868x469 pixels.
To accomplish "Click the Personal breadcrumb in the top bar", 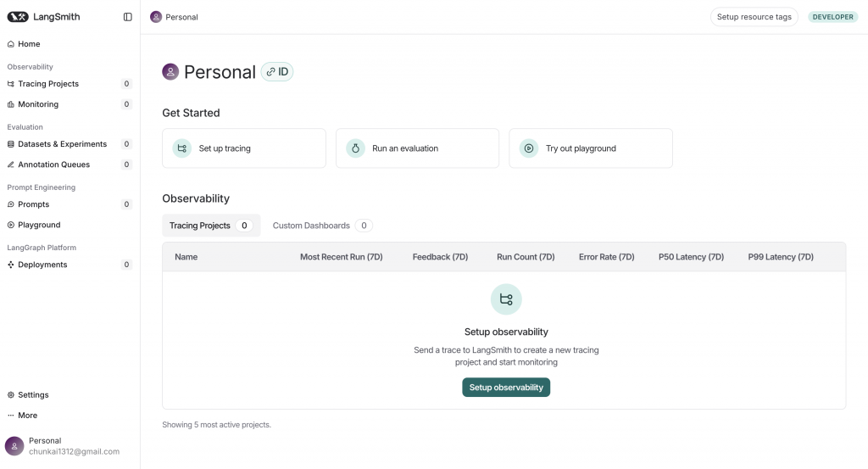I will (175, 17).
